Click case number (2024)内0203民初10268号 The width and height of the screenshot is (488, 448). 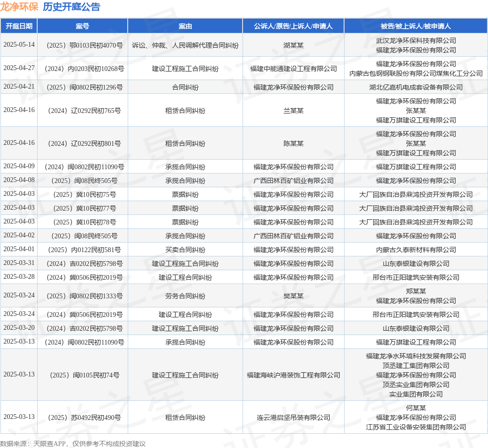point(84,69)
